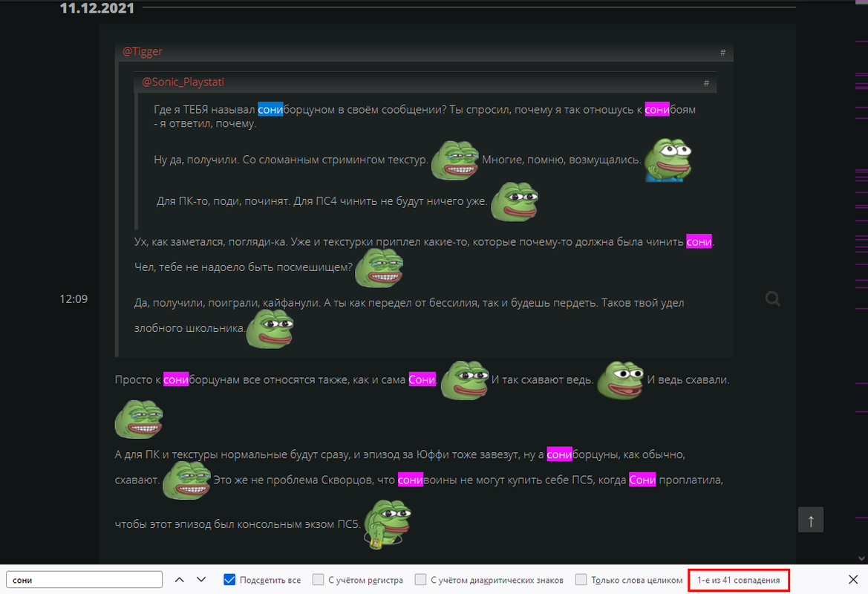The height and width of the screenshot is (594, 868).
Task: Go to previous search match
Action: [180, 580]
